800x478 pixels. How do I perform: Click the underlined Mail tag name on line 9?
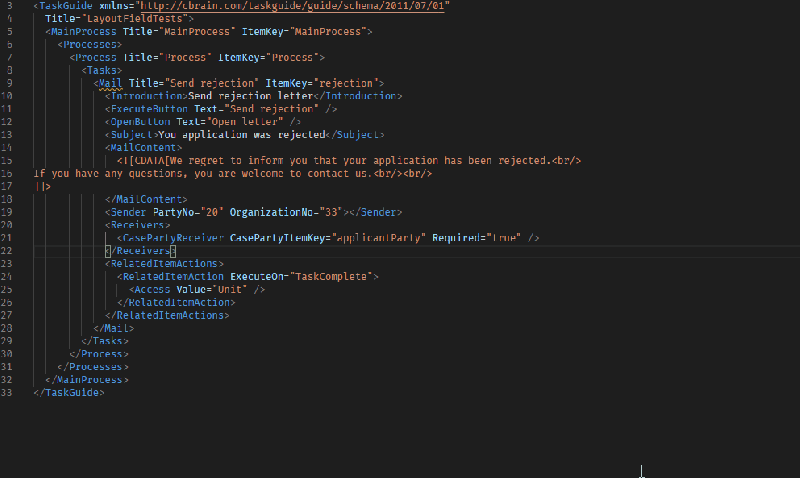110,83
